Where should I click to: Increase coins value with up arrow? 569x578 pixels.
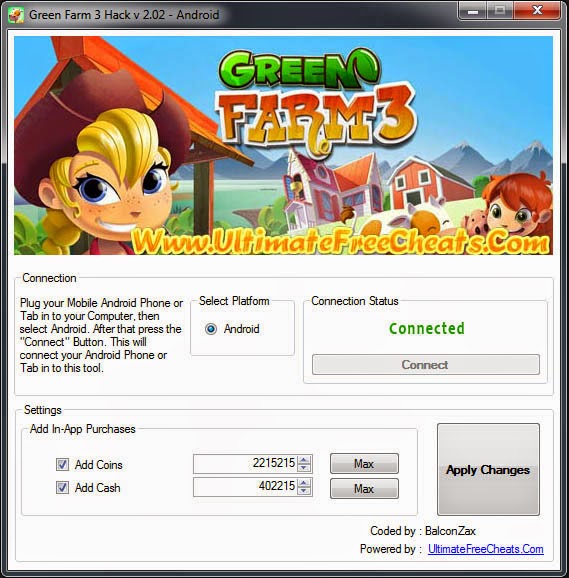pos(304,460)
